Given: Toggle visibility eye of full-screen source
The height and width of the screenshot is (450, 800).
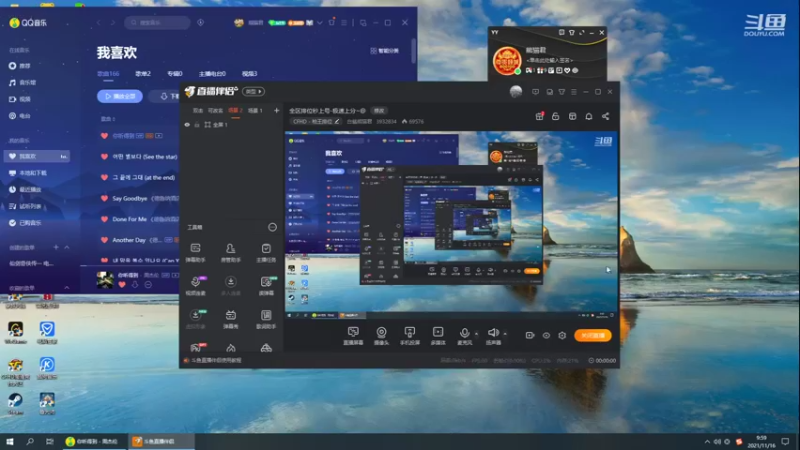Looking at the screenshot, I should pyautogui.click(x=187, y=124).
